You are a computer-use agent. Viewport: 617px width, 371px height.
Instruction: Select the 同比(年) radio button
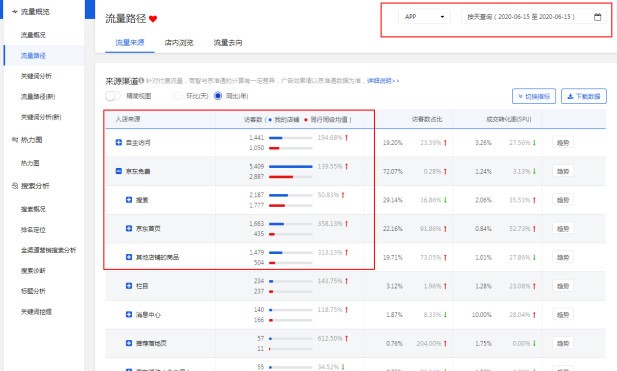point(218,96)
